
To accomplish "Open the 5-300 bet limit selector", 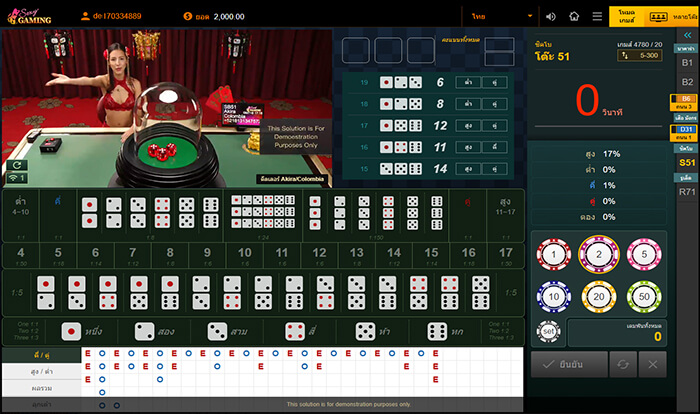I will click(640, 55).
